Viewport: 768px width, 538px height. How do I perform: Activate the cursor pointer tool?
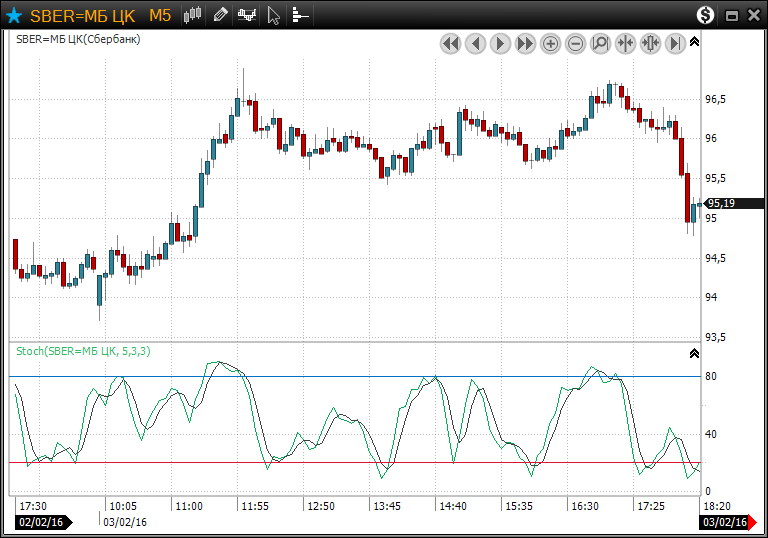coord(274,15)
